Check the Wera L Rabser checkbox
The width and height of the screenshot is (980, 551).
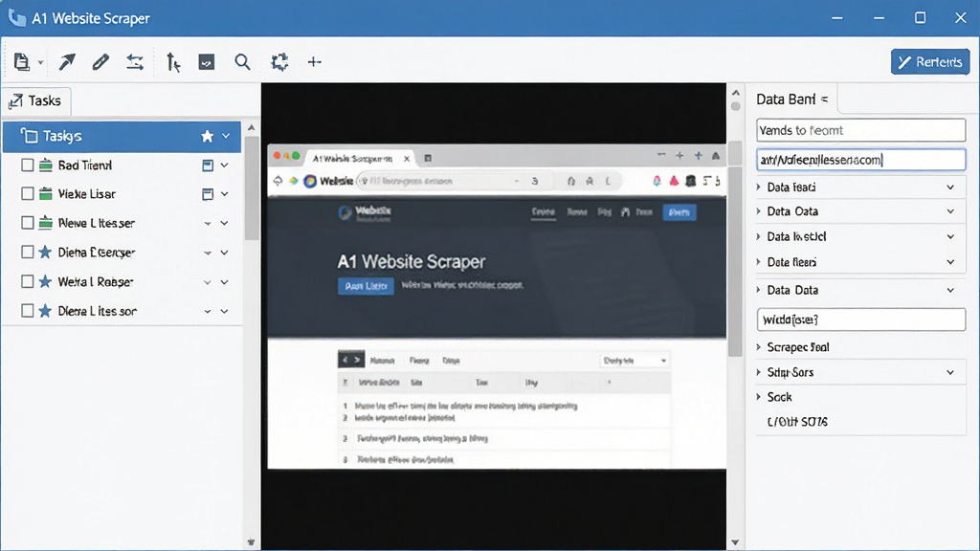click(28, 282)
